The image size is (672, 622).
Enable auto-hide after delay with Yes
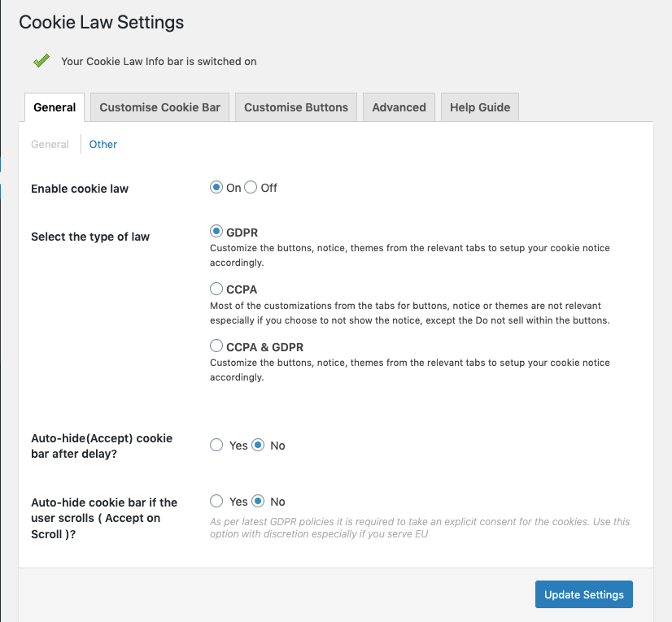pos(216,445)
